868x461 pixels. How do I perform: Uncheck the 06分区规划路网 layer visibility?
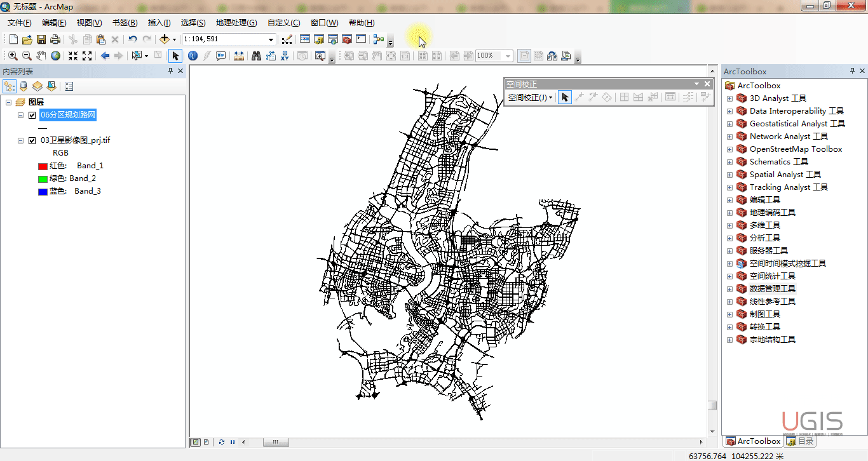pyautogui.click(x=32, y=115)
